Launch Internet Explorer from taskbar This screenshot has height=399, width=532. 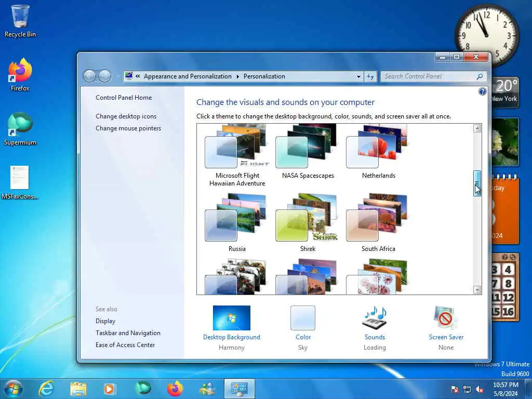(x=46, y=389)
